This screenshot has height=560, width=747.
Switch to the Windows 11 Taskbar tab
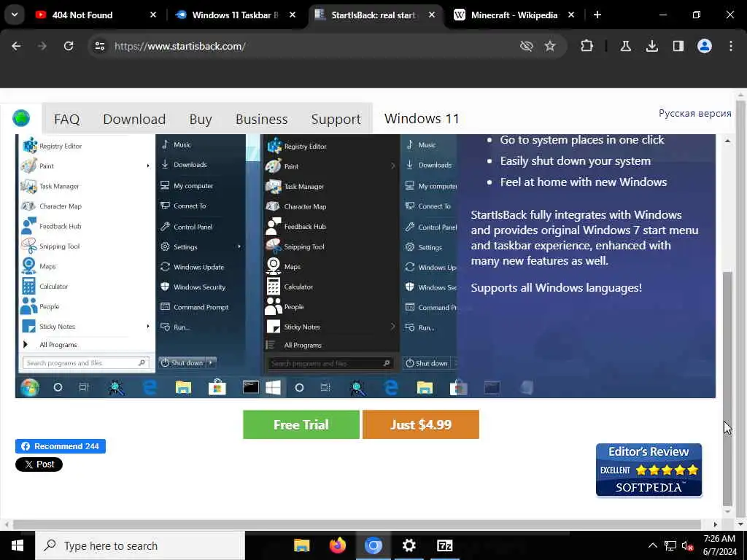pos(235,15)
